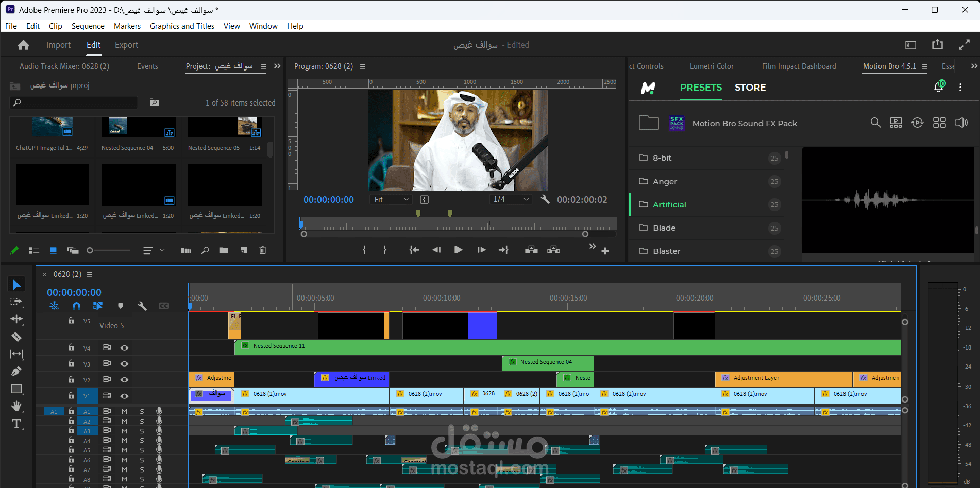Toggle linked selection in timeline
Screen dimensions: 980x488
pos(98,306)
